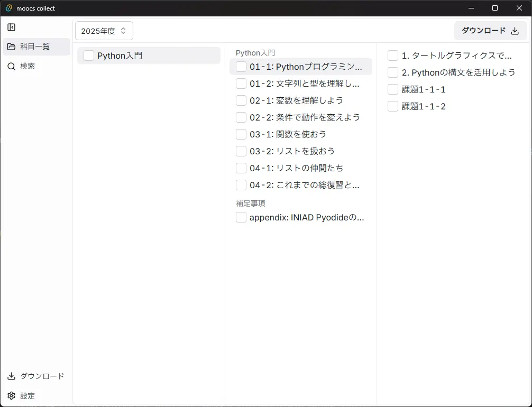This screenshot has width=532, height=407.
Task: Open the 2025年度 year dropdown
Action: [x=104, y=31]
